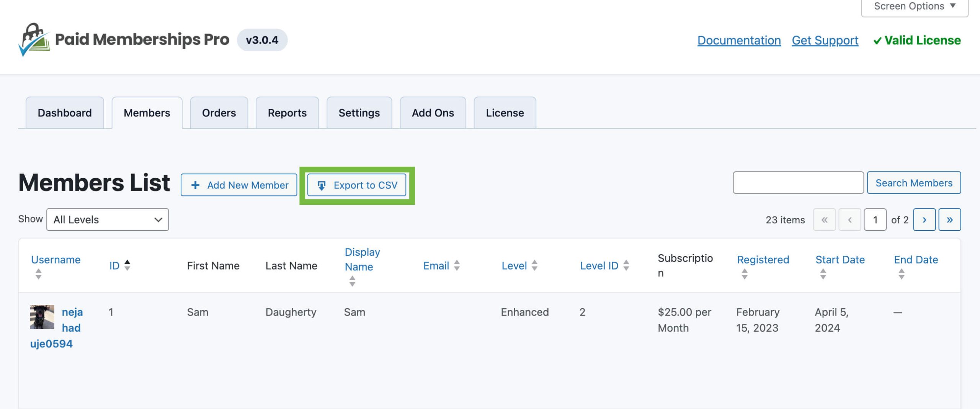980x409 pixels.
Task: Switch to the License tab
Action: [x=505, y=113]
